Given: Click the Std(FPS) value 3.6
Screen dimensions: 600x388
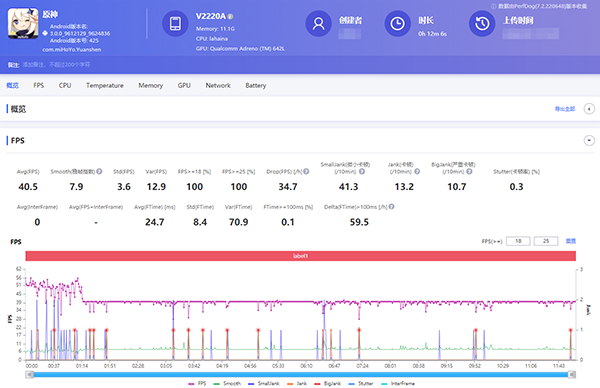Looking at the screenshot, I should [x=124, y=187].
